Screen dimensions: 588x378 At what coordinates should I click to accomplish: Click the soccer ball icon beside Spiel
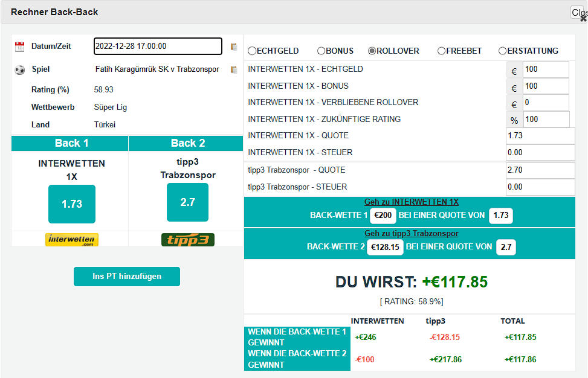19,69
